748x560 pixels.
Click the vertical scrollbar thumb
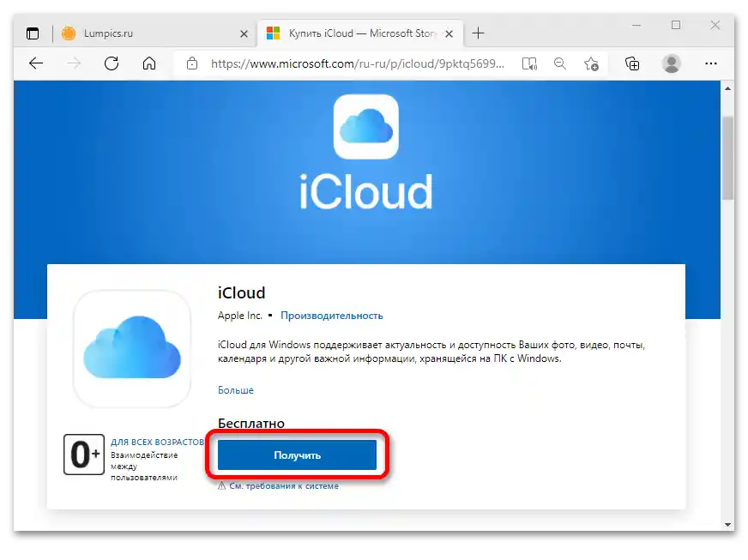[727, 158]
